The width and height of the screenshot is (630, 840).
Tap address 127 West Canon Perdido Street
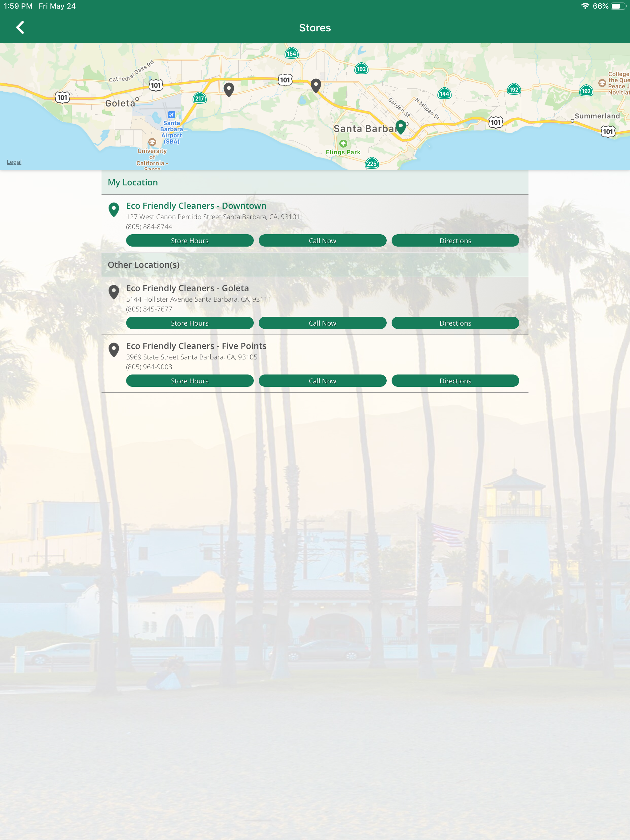(x=213, y=217)
